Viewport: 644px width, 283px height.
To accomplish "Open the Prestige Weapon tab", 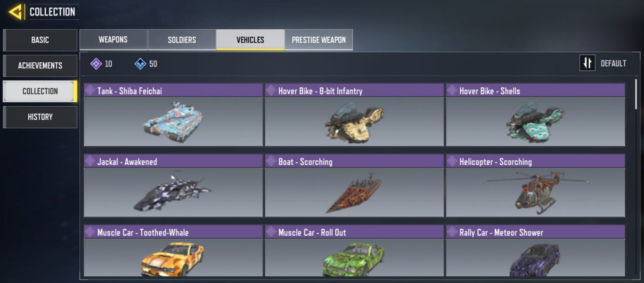I will (x=319, y=40).
